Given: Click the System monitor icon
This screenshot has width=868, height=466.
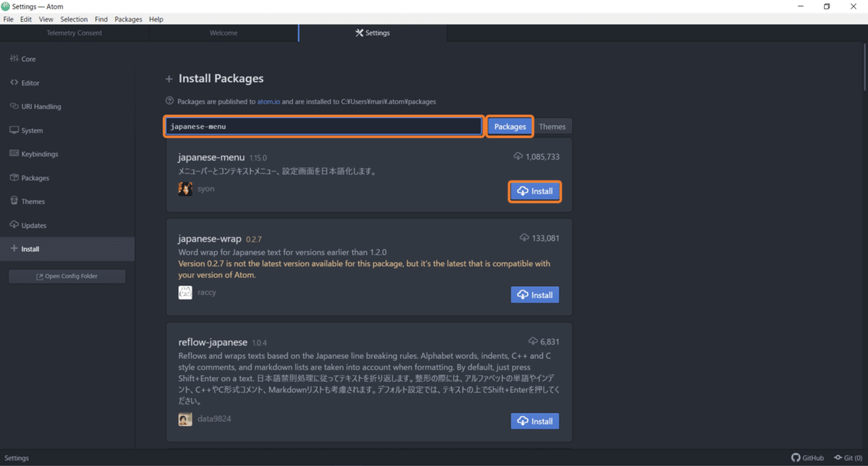Looking at the screenshot, I should pyautogui.click(x=14, y=130).
